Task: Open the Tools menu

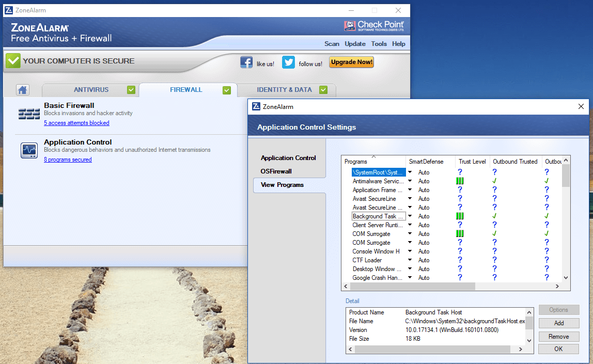Action: pos(379,44)
